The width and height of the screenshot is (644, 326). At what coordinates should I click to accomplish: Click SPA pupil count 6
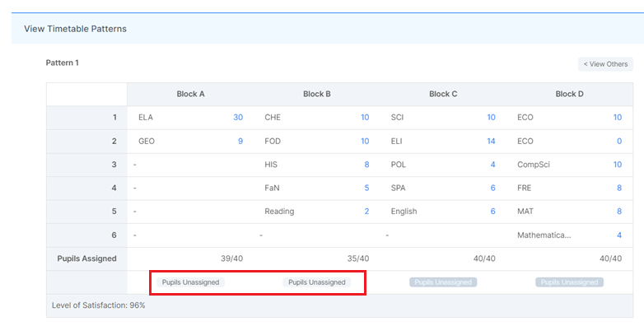pos(492,188)
